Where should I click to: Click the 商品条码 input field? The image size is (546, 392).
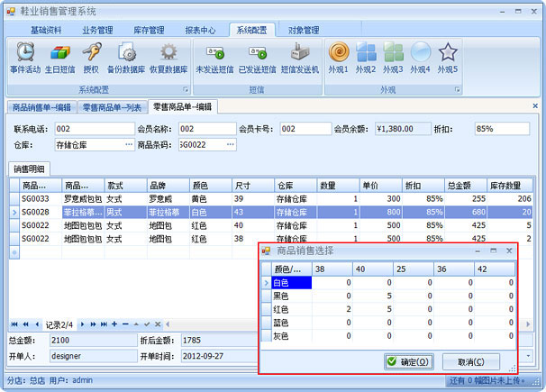pos(207,144)
